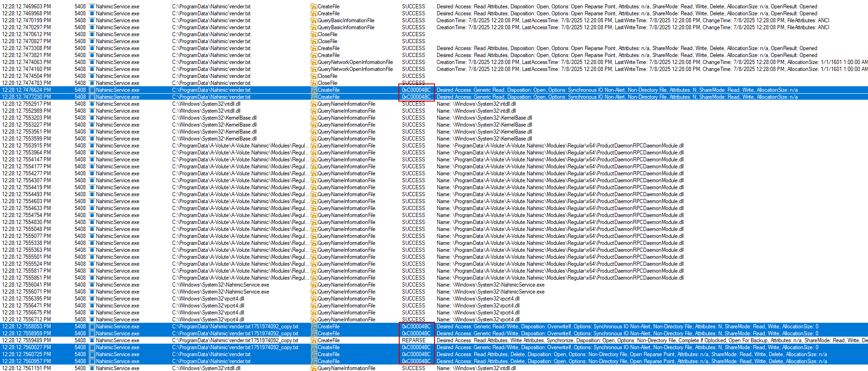The width and height of the screenshot is (868, 371).
Task: Click the QueryNetworkOpenInformationFile icon at 12:28:12.7474063
Action: 314,62
